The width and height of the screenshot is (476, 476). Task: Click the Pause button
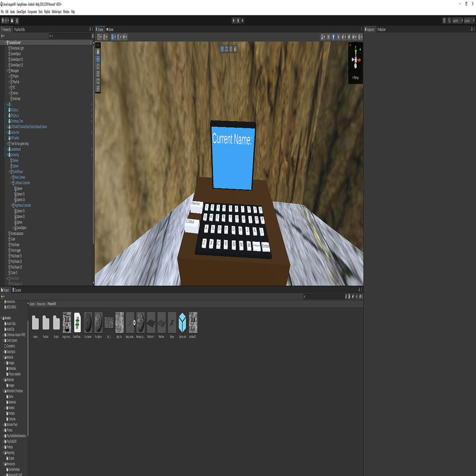click(238, 21)
